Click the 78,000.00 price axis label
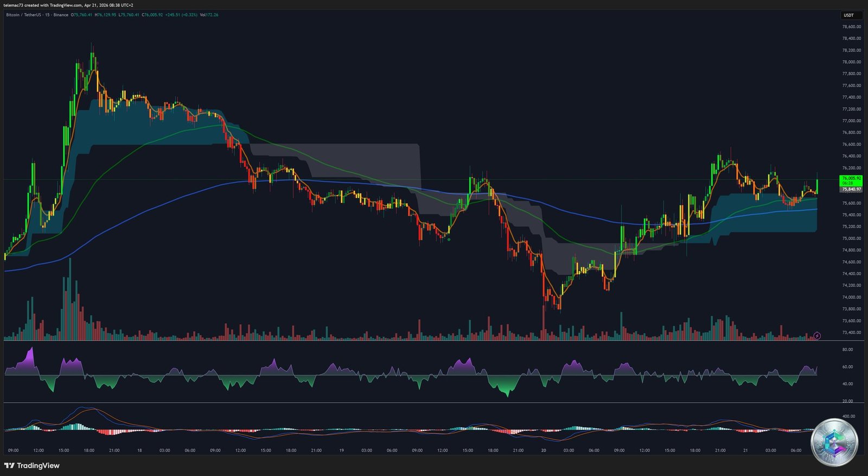Screen dimensions: 868x476 [851, 62]
